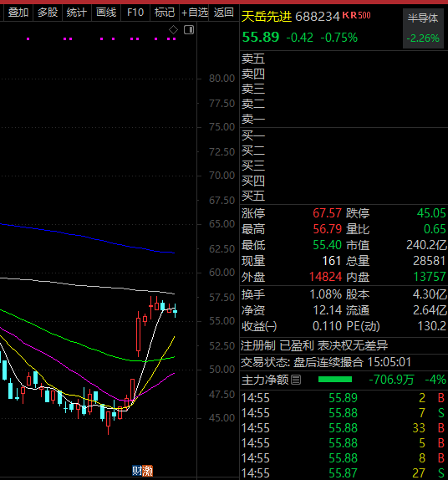
Task: Open the 半导体 sector box
Action: (x=423, y=28)
